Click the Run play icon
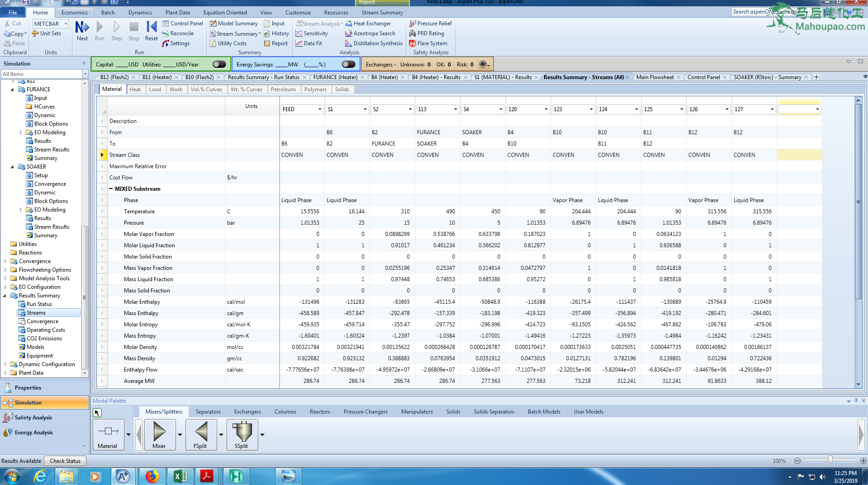The image size is (868, 485). coord(100,30)
